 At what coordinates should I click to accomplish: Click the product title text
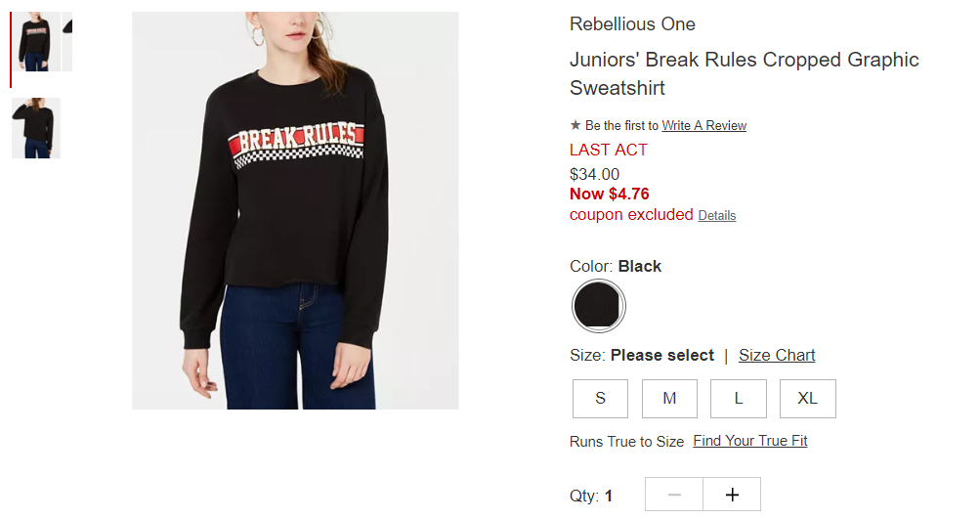(744, 73)
